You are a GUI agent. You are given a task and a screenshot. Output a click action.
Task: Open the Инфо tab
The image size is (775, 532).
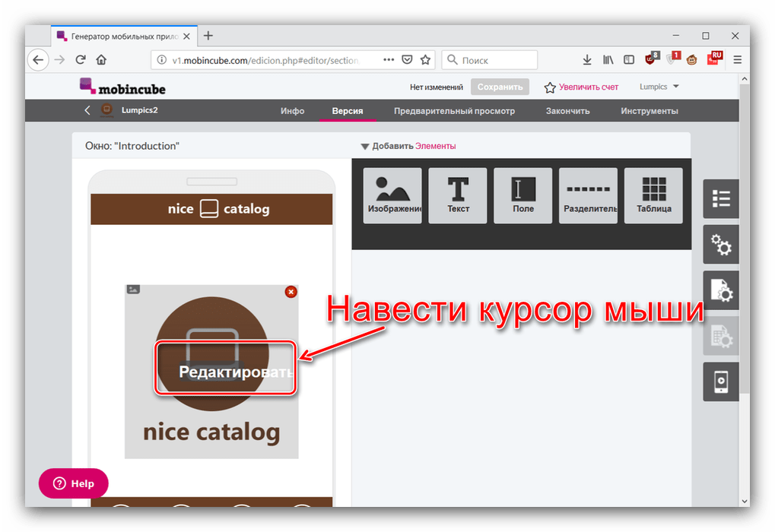click(x=292, y=111)
